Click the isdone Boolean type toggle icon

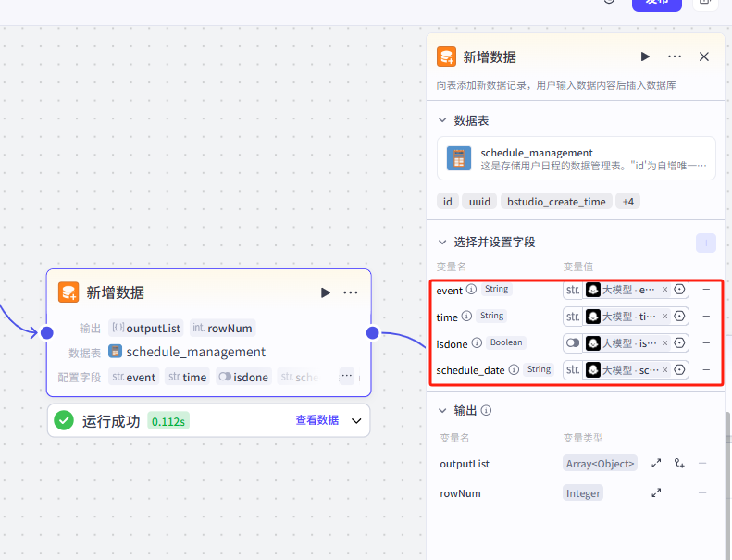tap(573, 343)
